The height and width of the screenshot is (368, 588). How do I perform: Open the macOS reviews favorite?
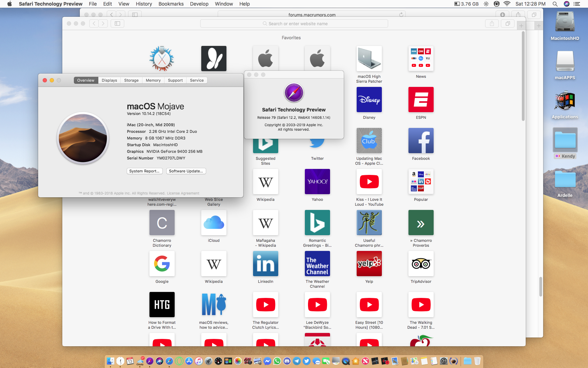213,305
